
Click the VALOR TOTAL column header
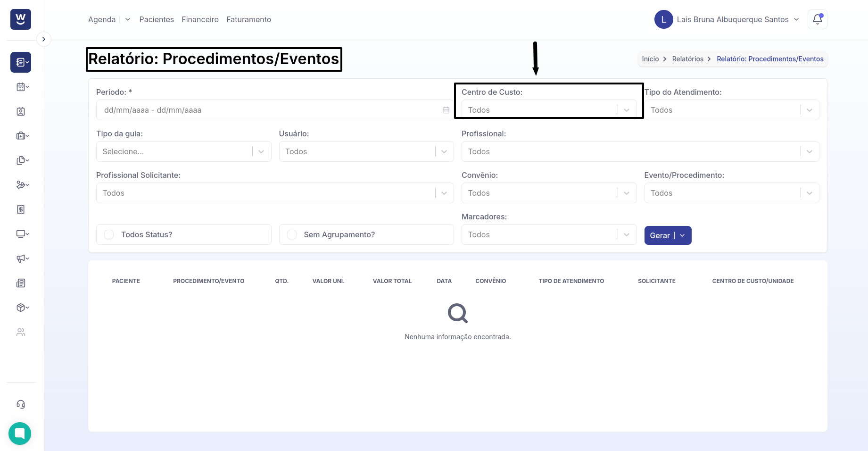(392, 281)
